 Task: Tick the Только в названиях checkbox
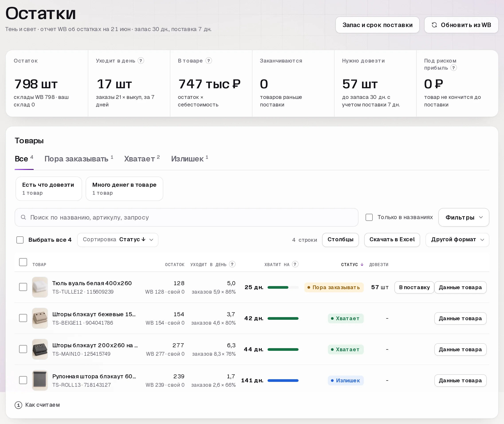pyautogui.click(x=369, y=217)
